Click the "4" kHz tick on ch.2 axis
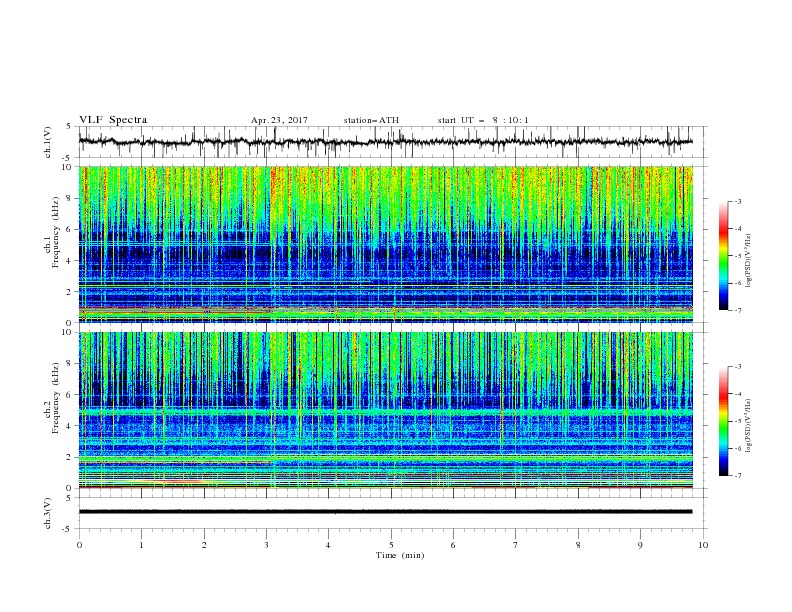 tap(70, 426)
